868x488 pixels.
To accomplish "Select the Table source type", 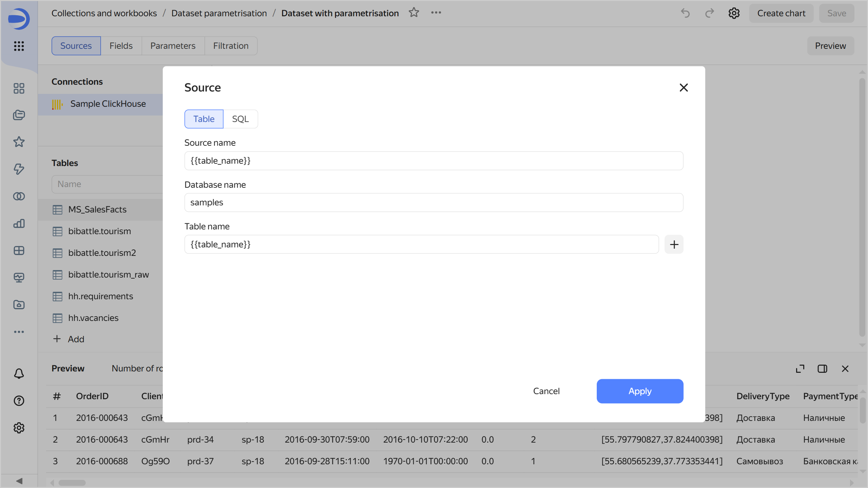I will [x=204, y=119].
